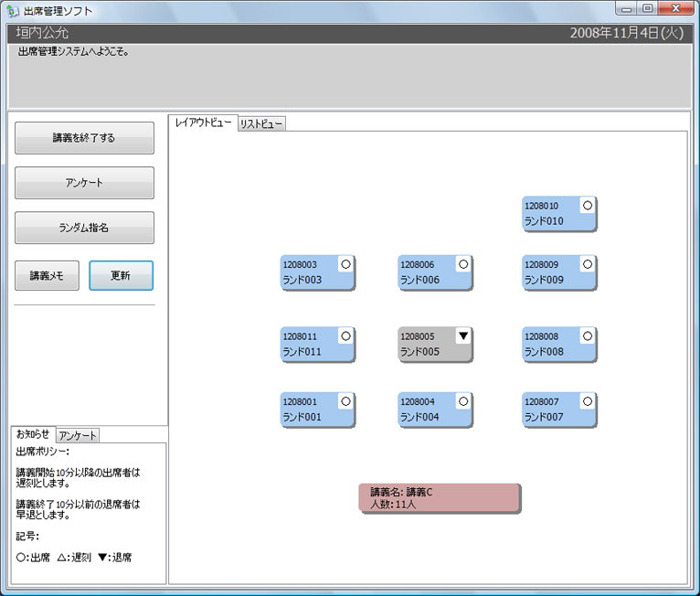Screen dimensions: 700x596
Task: Click the application icon in the title bar
Action: tap(13, 11)
